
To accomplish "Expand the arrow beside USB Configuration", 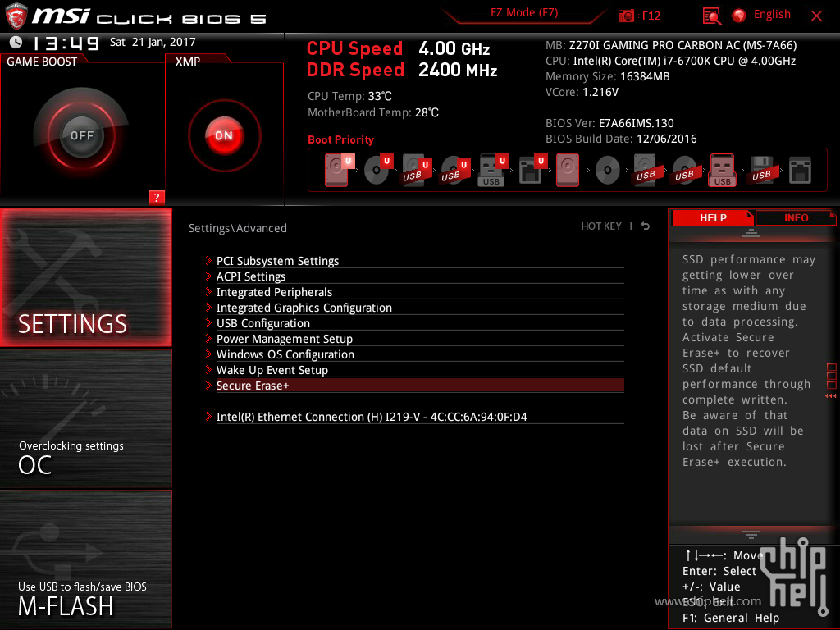I will (x=208, y=322).
